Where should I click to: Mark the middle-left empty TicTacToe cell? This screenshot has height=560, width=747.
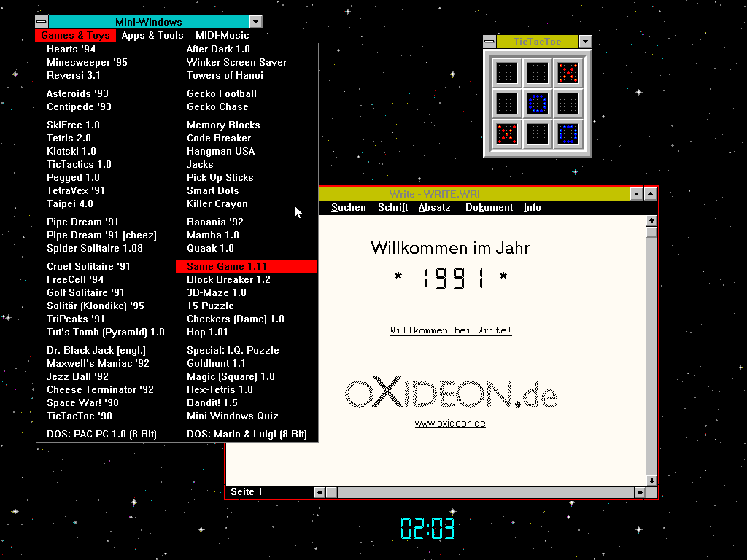507,104
